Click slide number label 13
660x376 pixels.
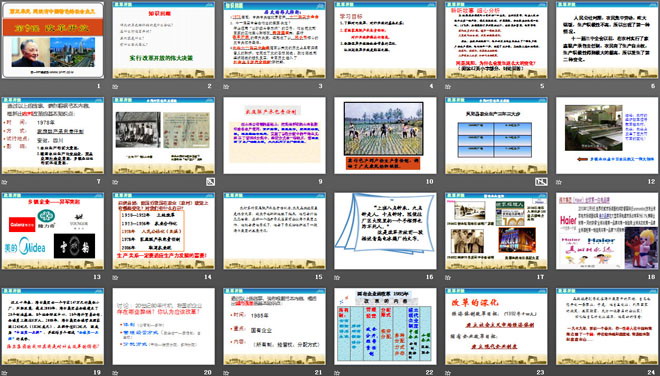coord(97,277)
